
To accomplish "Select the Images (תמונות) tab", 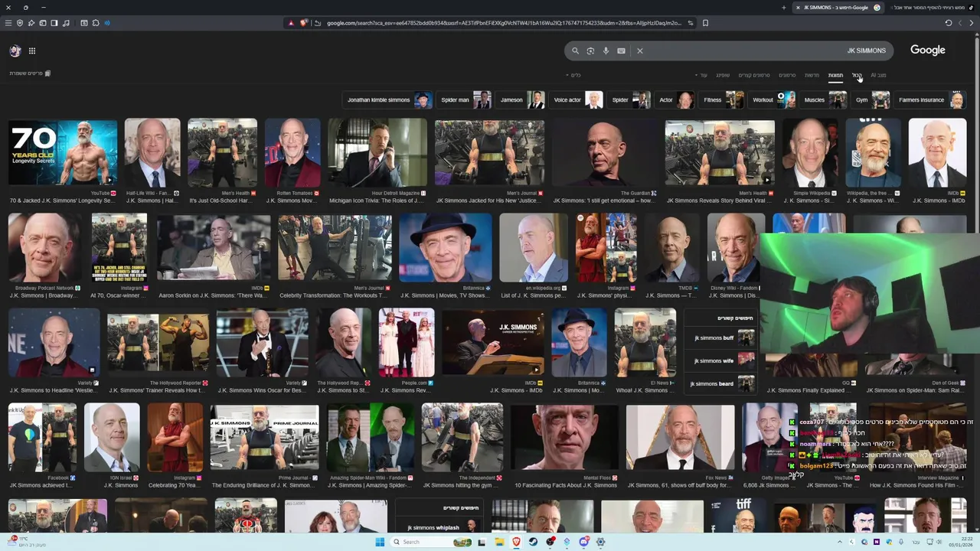I will point(835,75).
